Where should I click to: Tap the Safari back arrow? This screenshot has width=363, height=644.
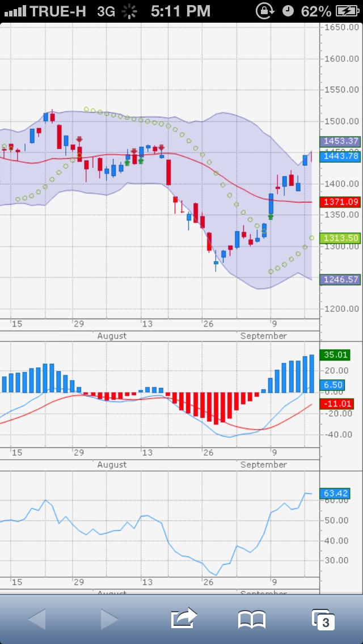coord(37,618)
